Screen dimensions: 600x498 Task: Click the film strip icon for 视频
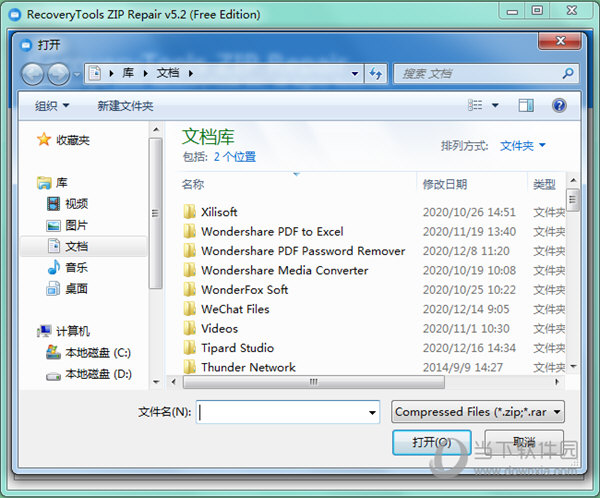(54, 204)
